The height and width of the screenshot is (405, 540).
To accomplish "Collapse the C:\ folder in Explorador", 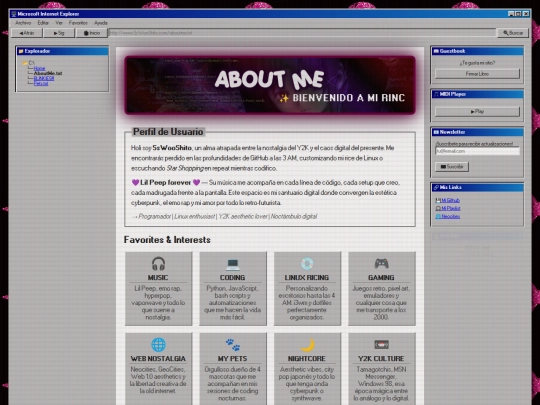I will [28, 63].
